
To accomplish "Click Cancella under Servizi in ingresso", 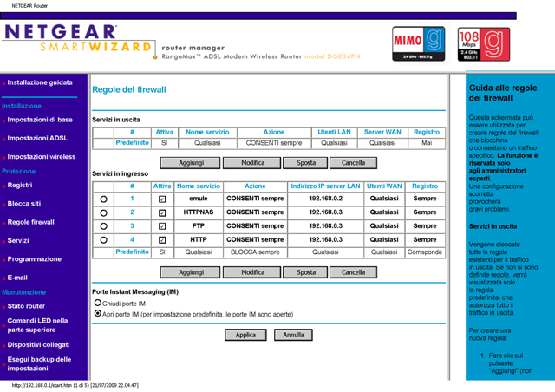I will [353, 272].
